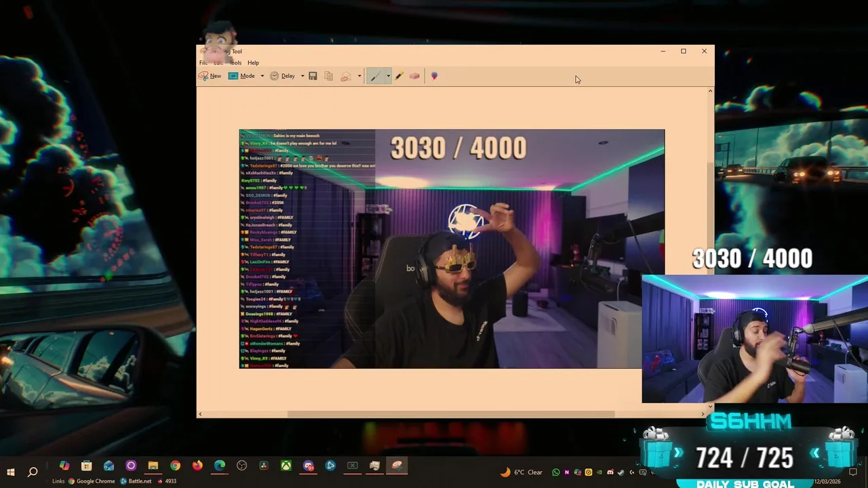This screenshot has width=868, height=488.
Task: Click the scroll-left arrow of horizontal scrollbar
Action: pos(200,414)
